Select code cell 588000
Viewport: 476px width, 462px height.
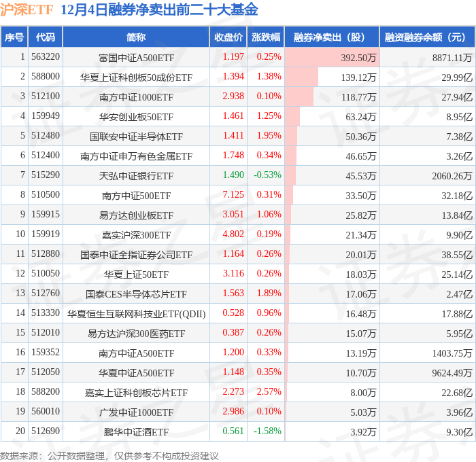click(46, 77)
